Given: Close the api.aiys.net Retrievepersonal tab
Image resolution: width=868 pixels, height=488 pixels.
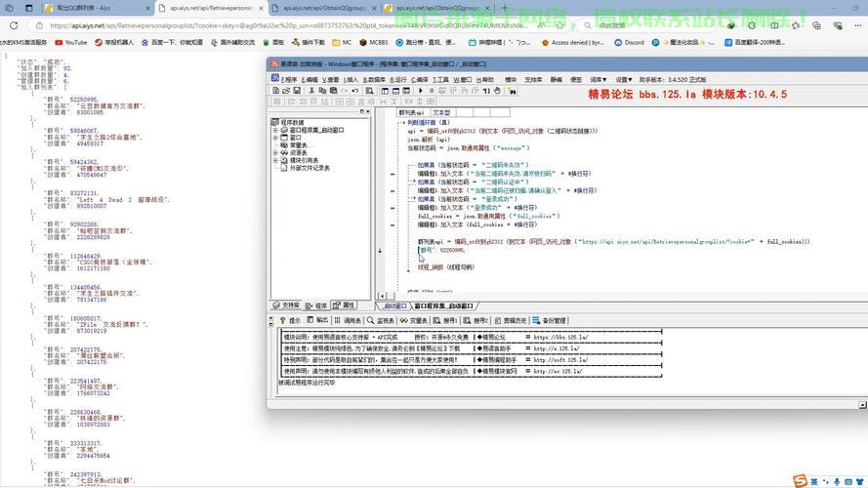Looking at the screenshot, I should point(262,9).
